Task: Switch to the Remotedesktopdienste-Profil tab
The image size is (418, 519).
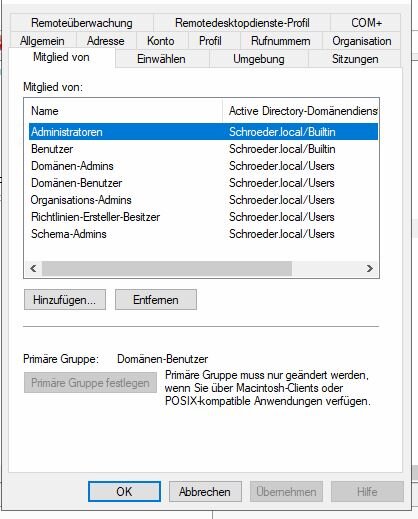Action: point(242,23)
